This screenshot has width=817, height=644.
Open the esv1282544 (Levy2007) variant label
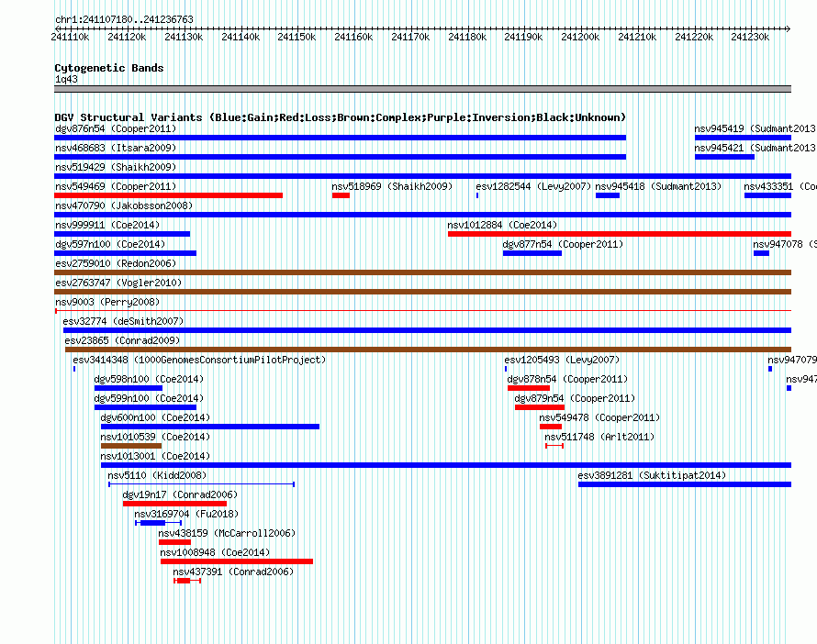(533, 186)
